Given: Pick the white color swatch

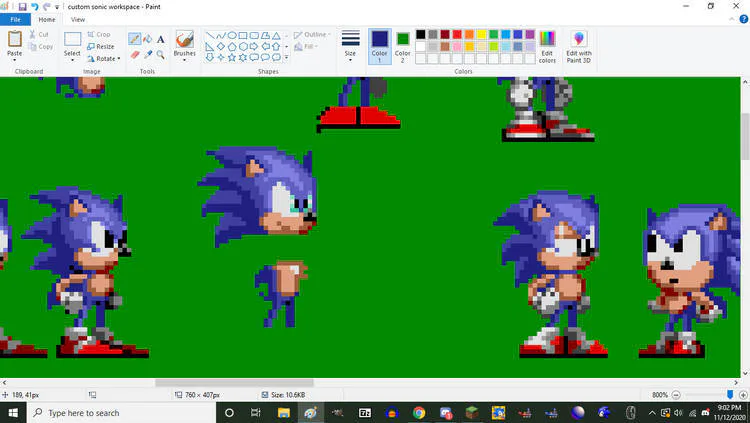Looking at the screenshot, I should coord(420,46).
